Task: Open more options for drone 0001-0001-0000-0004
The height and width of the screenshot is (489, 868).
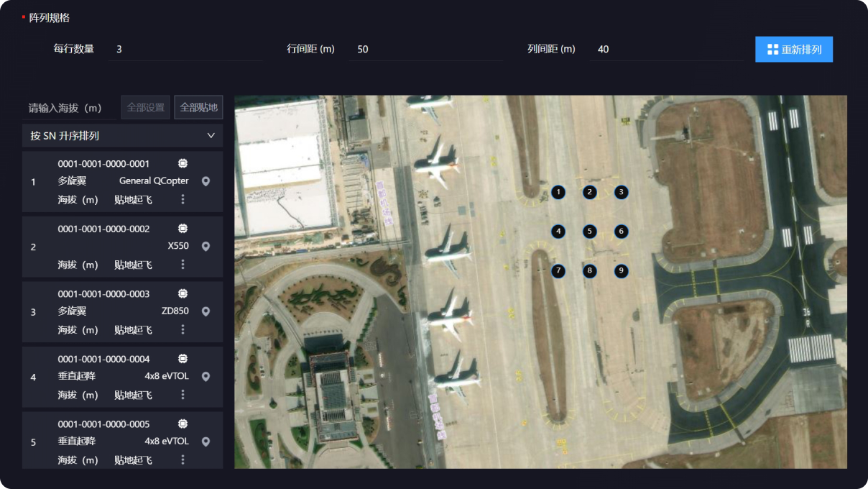Action: 183,394
